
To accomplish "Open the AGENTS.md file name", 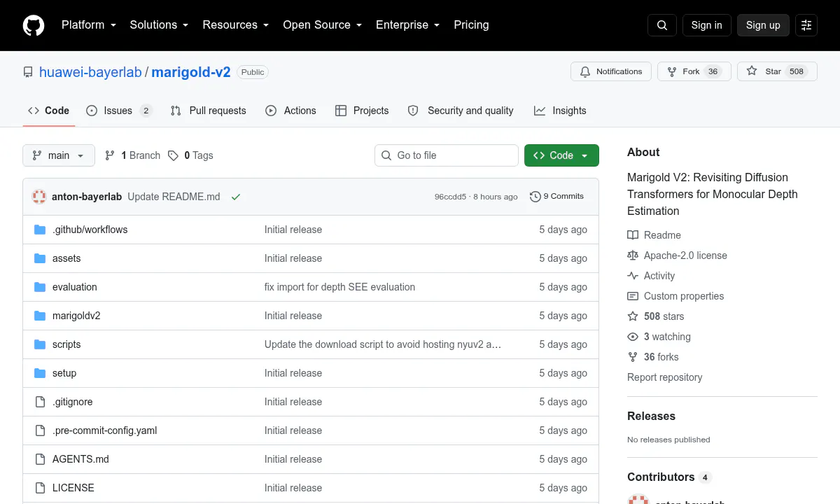I will pos(80,459).
